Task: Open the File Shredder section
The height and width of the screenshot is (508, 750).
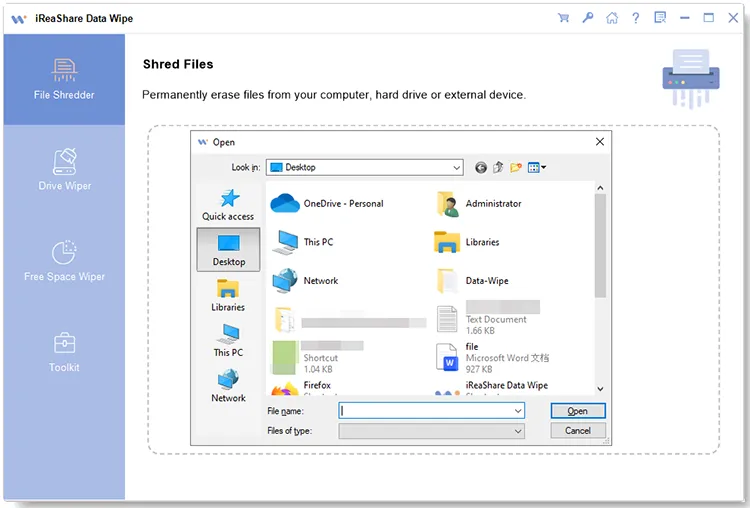Action: pos(64,79)
